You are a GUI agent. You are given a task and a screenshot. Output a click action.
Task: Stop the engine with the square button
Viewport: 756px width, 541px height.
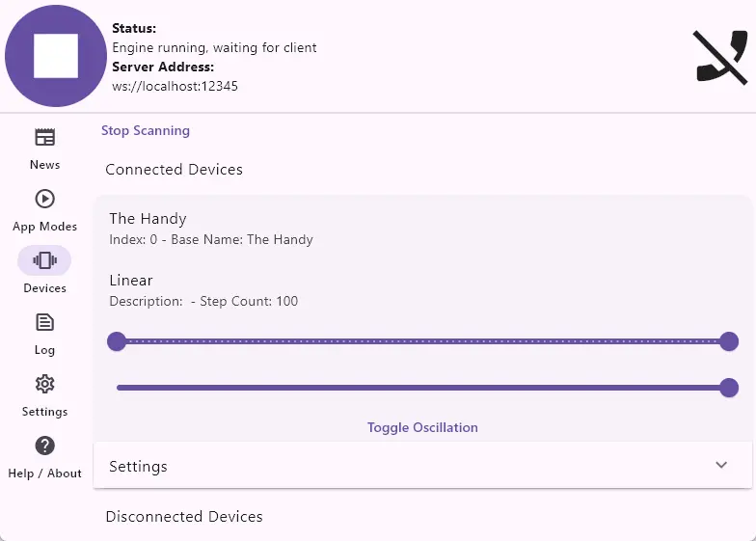[x=56, y=56]
